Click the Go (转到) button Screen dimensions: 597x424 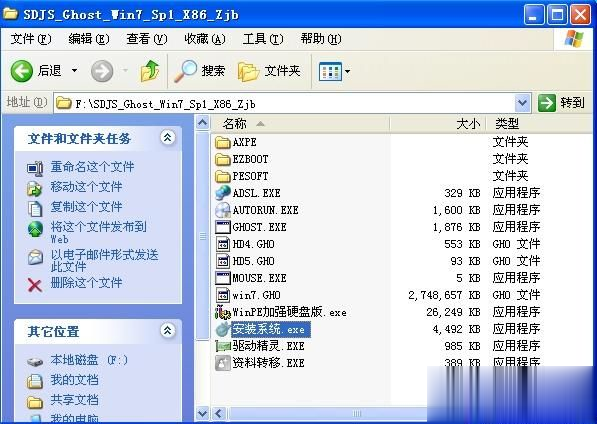tap(561, 103)
